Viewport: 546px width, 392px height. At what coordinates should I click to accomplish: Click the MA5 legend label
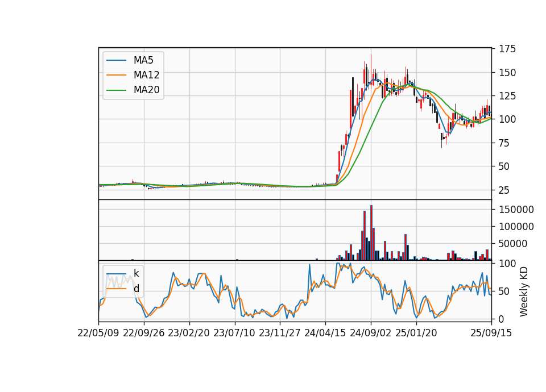point(143,60)
